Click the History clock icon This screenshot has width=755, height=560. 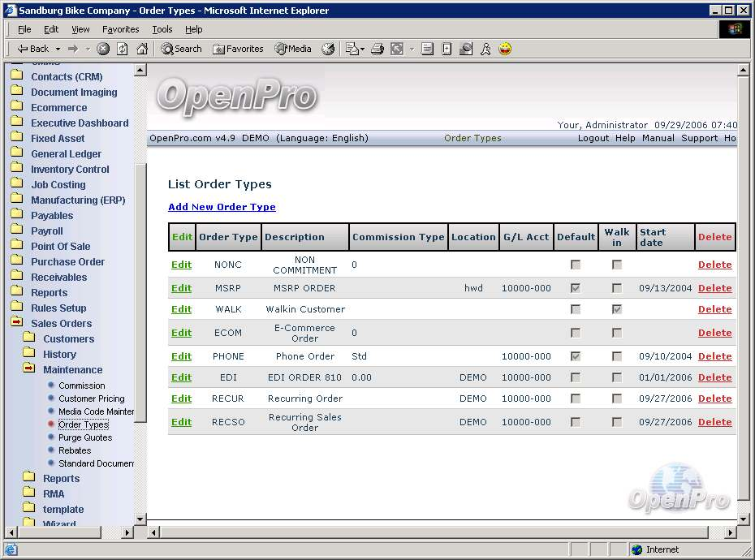tap(328, 49)
